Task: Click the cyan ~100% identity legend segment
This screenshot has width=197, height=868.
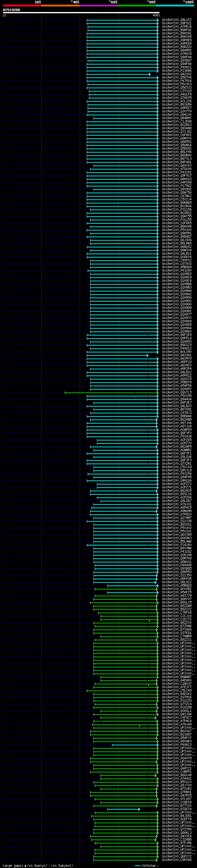Action: point(175,6)
